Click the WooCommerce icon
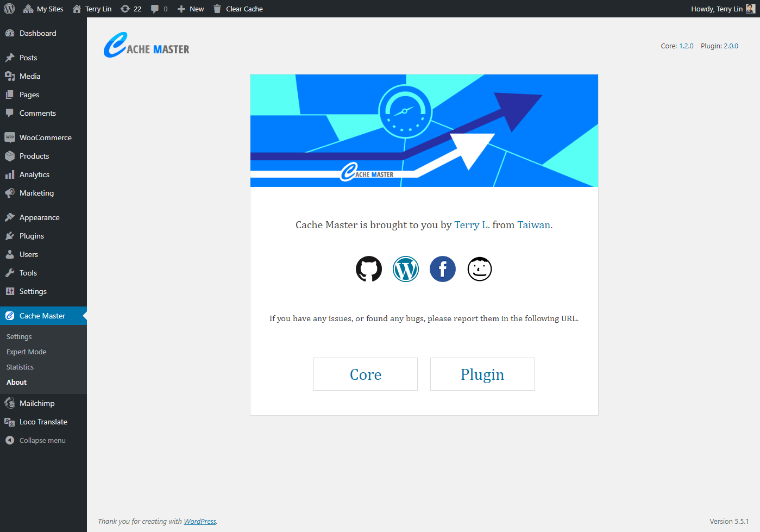The width and height of the screenshot is (760, 532). [x=10, y=137]
